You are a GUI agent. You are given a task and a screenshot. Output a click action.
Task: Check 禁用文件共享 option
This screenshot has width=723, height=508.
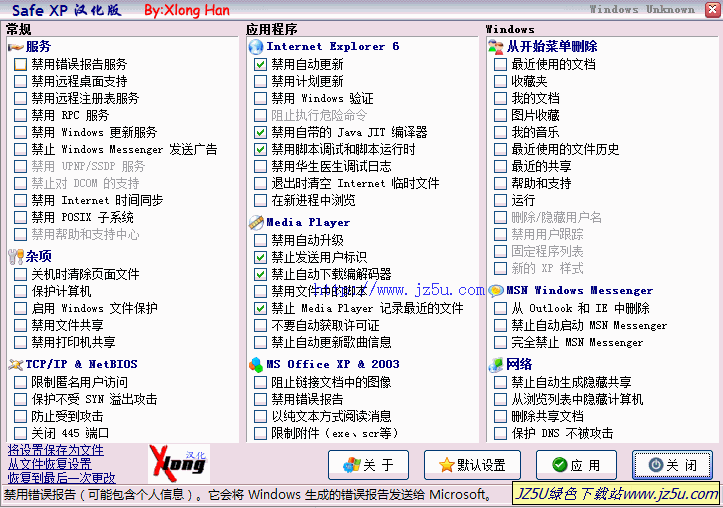pos(20,325)
